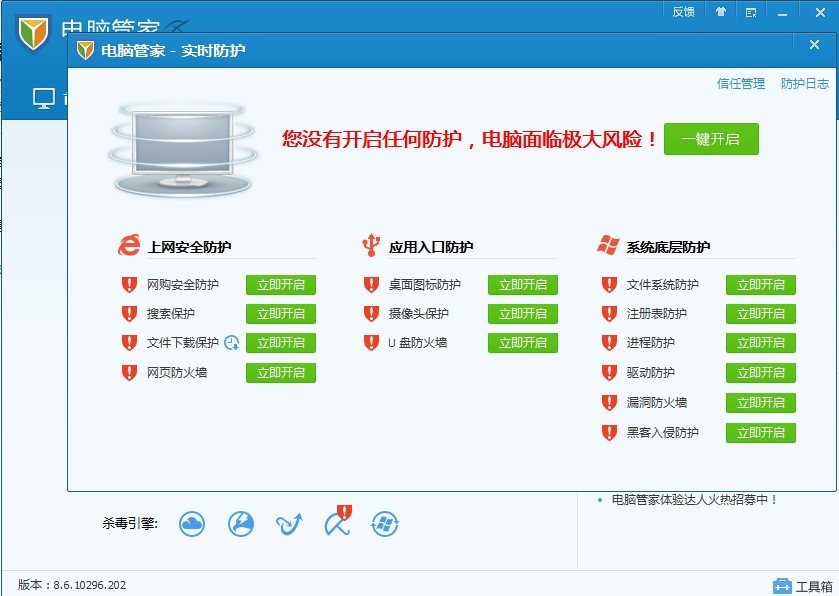
Task: Click the 反馈 feedback item in title bar
Action: tap(685, 11)
